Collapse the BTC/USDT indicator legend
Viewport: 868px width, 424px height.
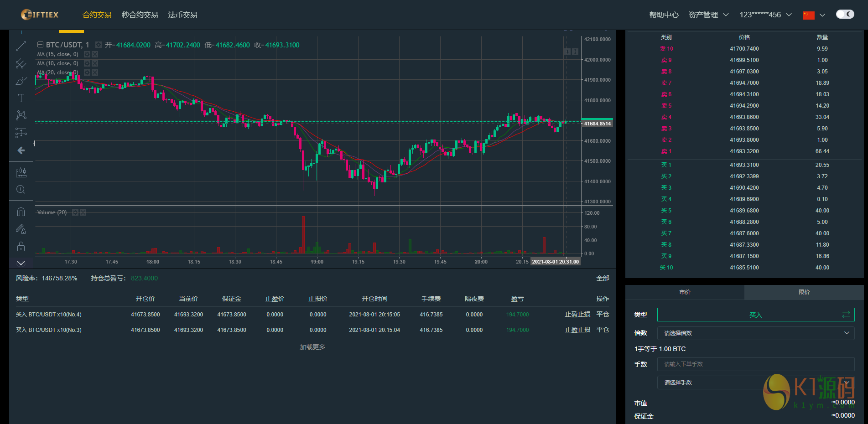pyautogui.click(x=40, y=45)
